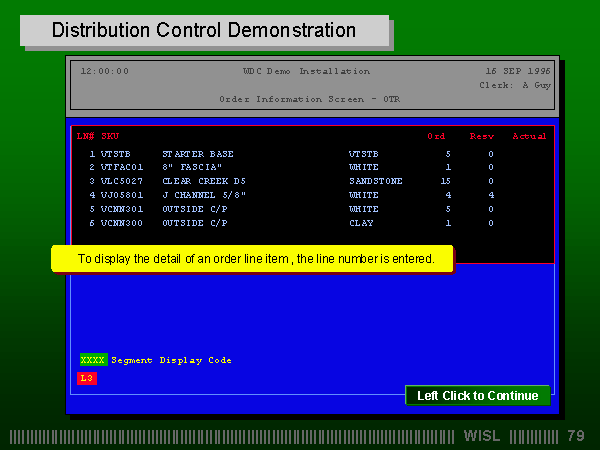Click the 16 SEP 1996 date
The height and width of the screenshot is (450, 600).
518,71
